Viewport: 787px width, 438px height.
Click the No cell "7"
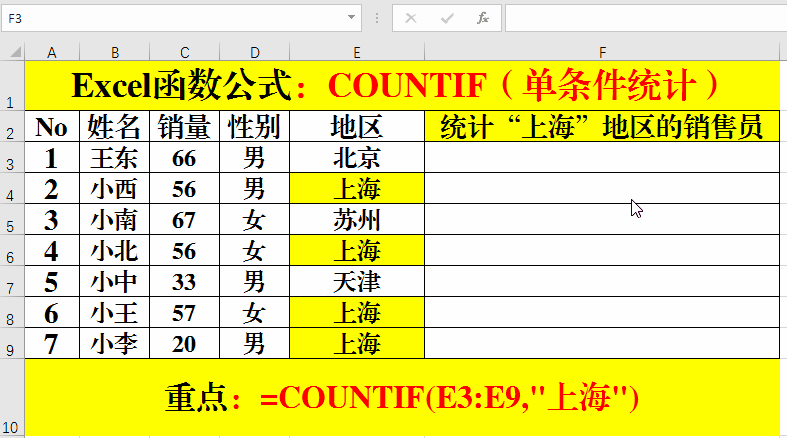point(52,344)
